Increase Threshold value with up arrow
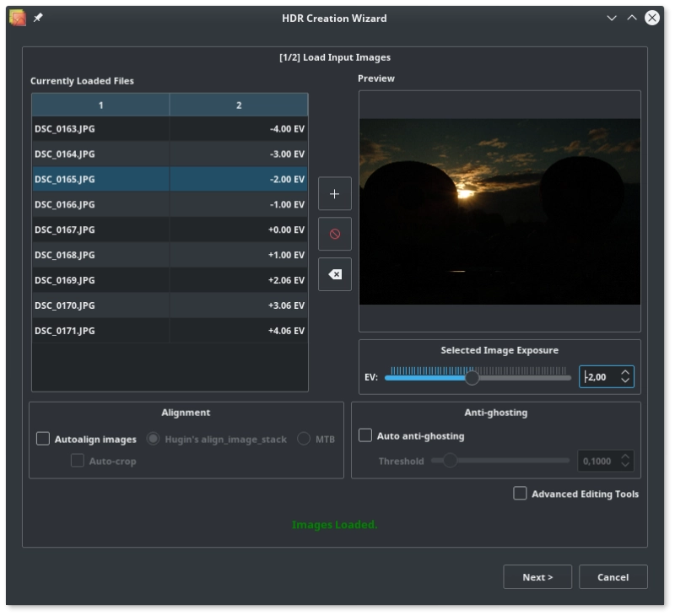 click(x=625, y=457)
